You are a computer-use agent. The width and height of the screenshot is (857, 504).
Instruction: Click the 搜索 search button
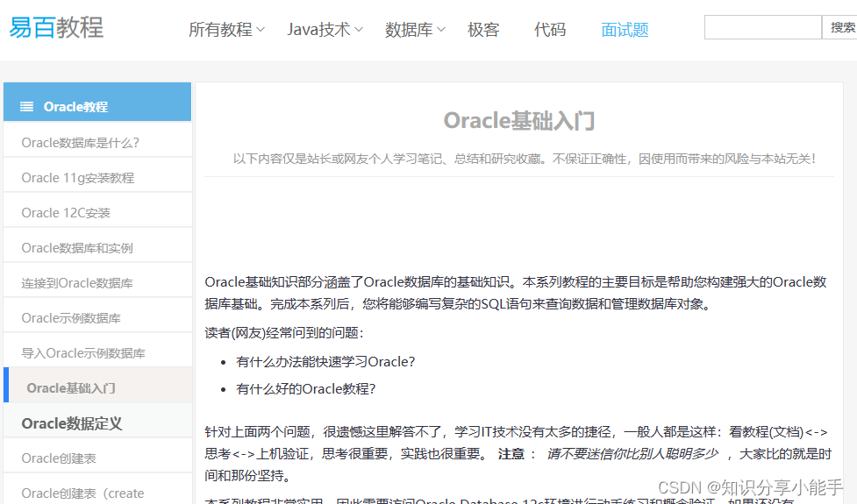(840, 27)
